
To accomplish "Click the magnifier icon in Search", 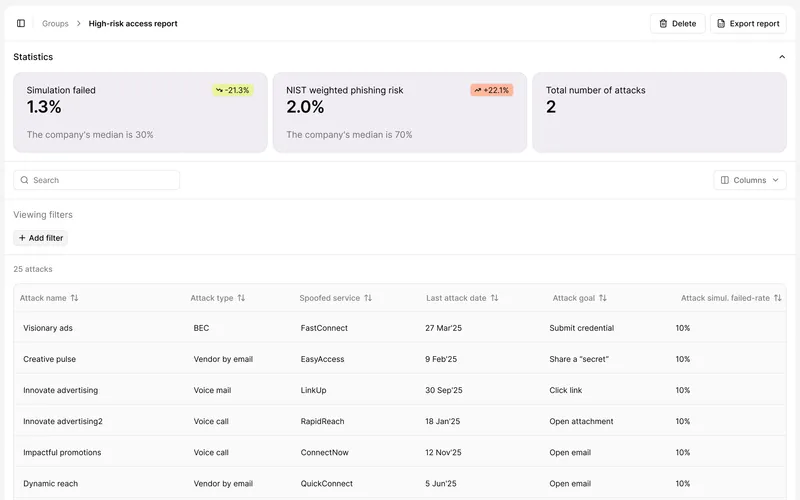I will (24, 180).
